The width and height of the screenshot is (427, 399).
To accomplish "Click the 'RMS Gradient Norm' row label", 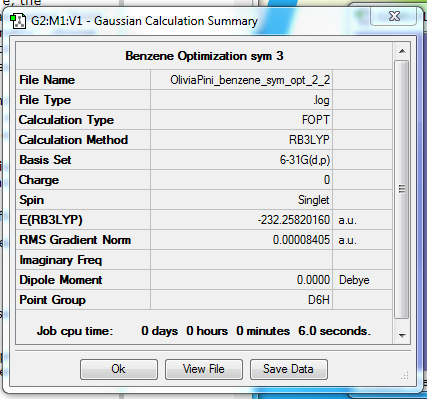I will [75, 240].
